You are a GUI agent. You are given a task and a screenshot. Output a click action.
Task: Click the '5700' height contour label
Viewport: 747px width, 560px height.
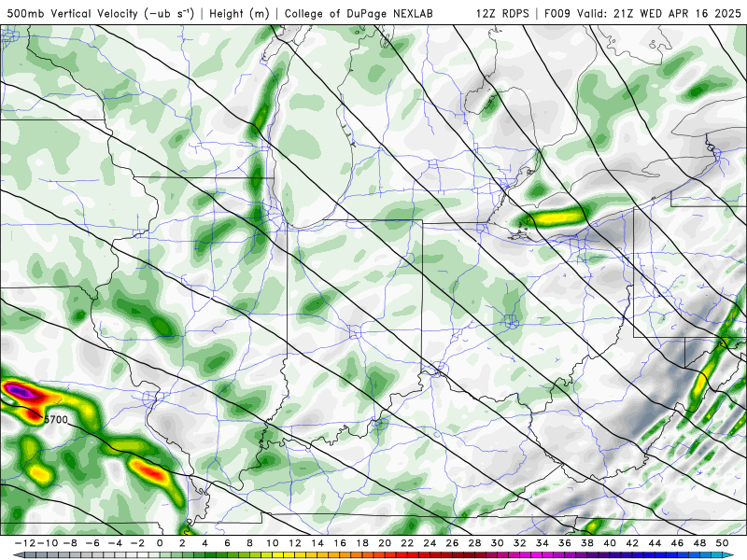[x=56, y=420]
